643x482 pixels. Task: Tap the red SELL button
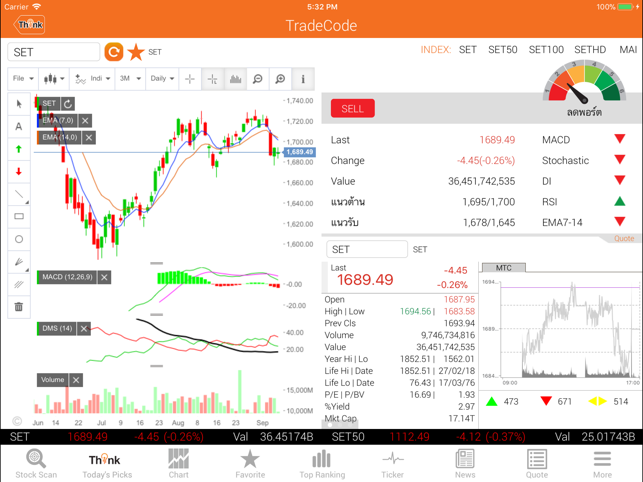[x=353, y=109]
